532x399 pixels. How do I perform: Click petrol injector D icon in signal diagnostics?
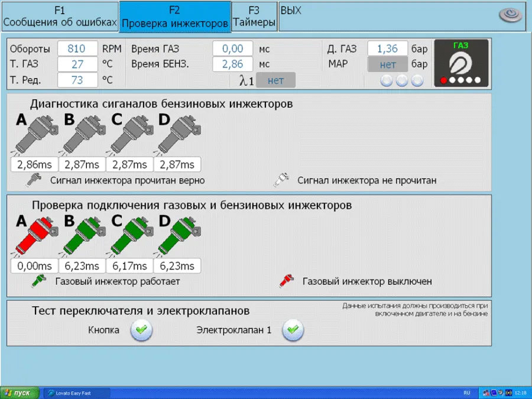click(179, 135)
